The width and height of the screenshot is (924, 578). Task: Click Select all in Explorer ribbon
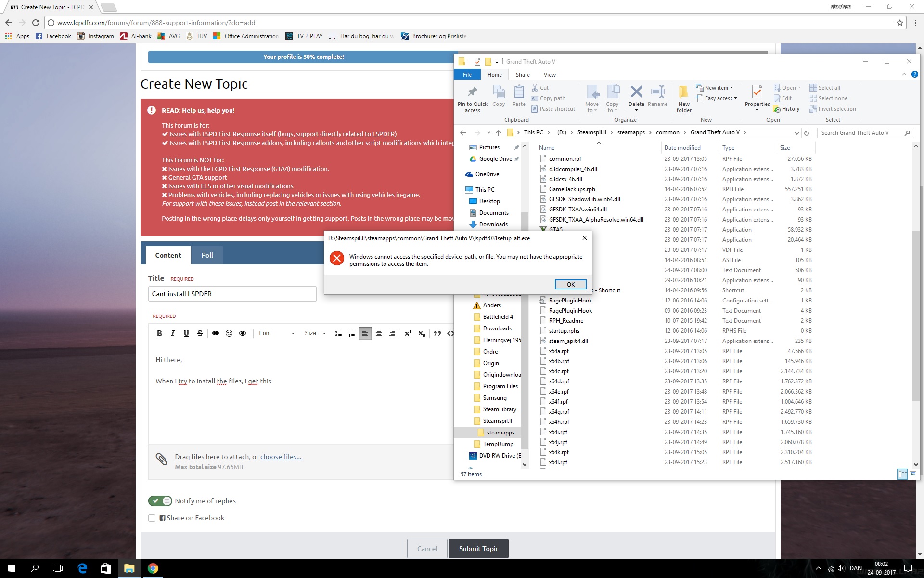pyautogui.click(x=825, y=88)
